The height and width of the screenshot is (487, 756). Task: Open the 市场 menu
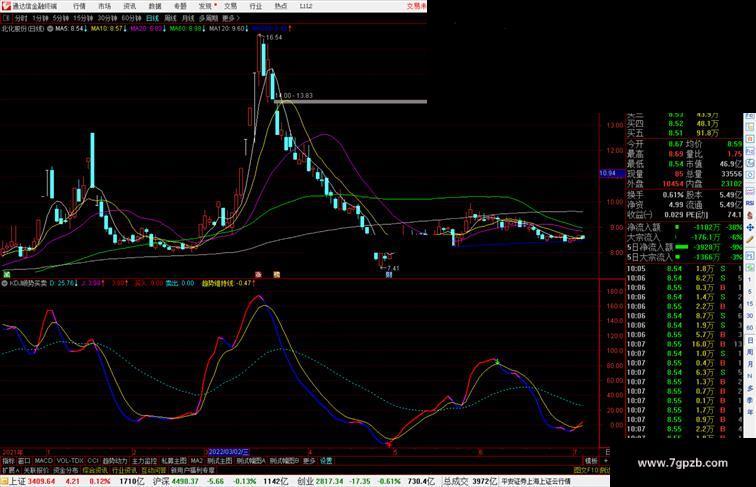(x=105, y=6)
